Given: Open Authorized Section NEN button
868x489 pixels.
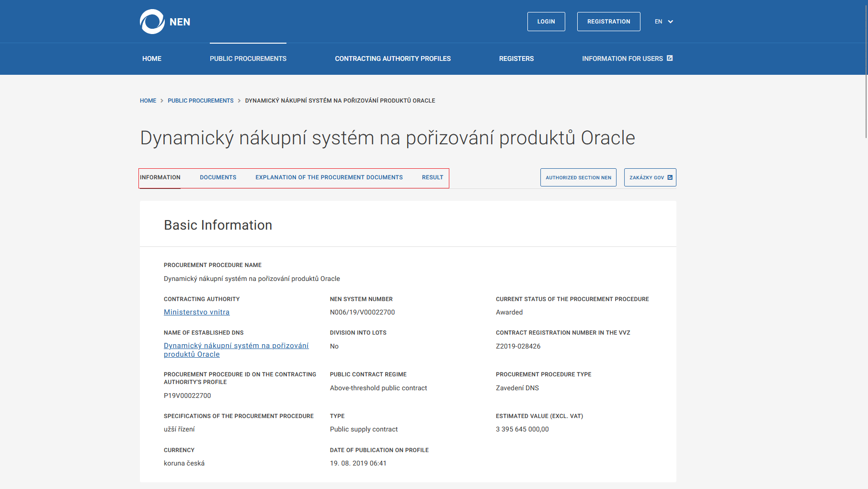Looking at the screenshot, I should click(578, 177).
